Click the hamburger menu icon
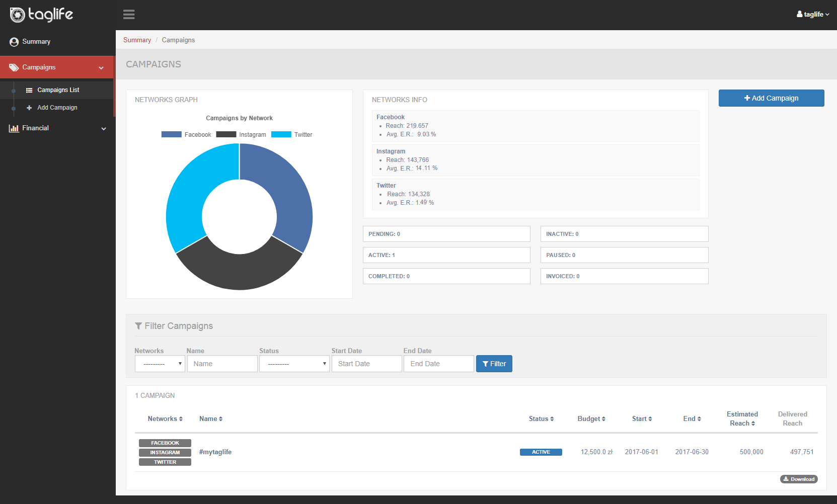 [129, 15]
